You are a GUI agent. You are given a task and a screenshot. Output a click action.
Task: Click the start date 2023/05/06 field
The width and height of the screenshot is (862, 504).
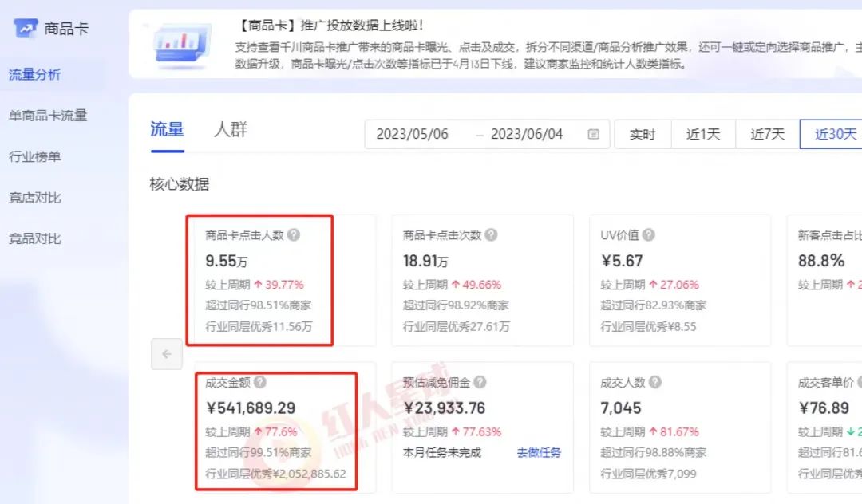(412, 134)
